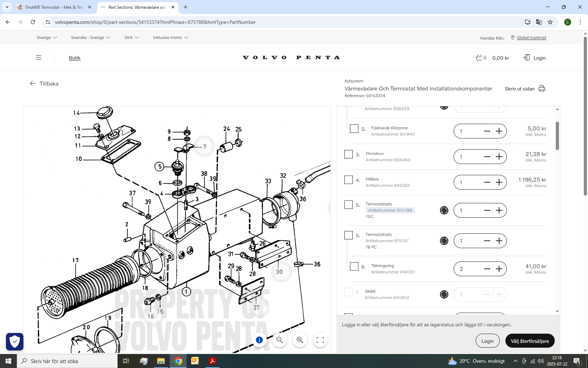The image size is (588, 368).
Task: Increase quantity for Fjädrande Rörpinne
Action: pos(499,131)
